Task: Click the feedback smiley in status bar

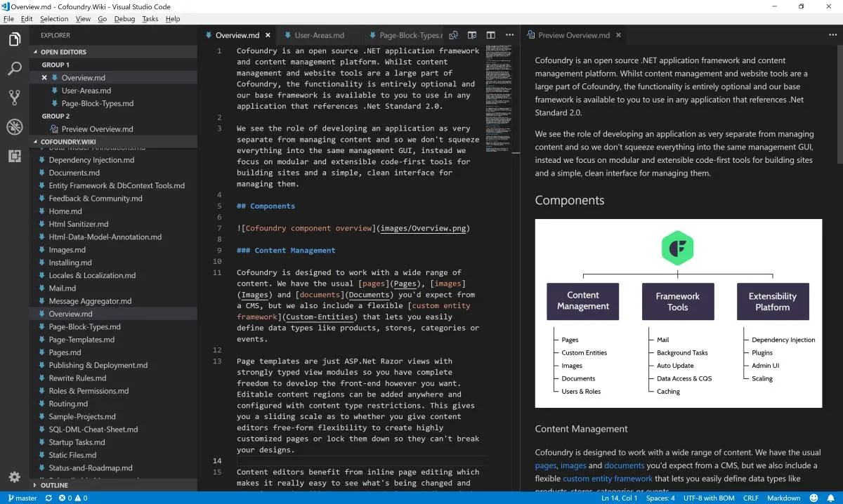Action: [x=815, y=498]
